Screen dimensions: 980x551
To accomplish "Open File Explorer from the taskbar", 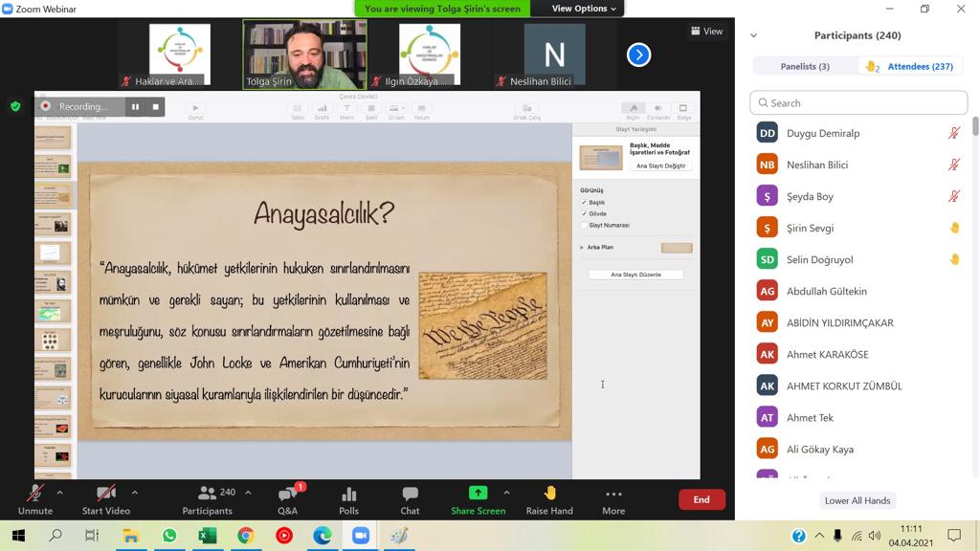I will point(130,536).
